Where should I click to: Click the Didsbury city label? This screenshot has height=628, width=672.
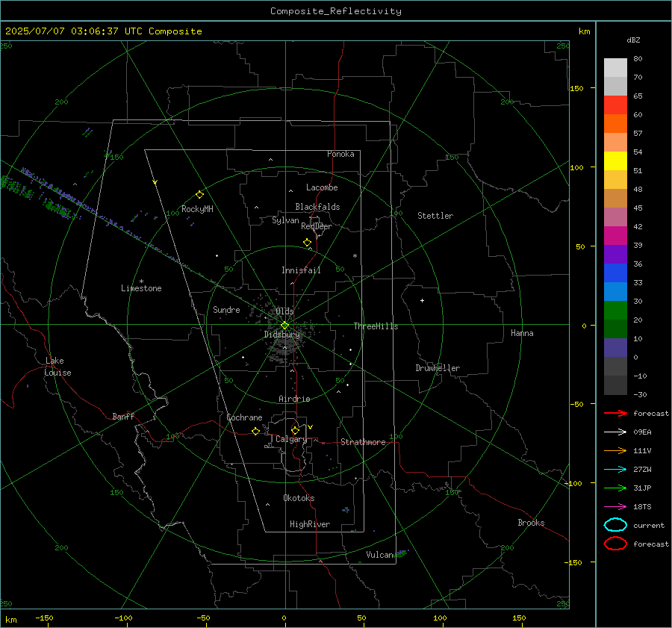281,335
